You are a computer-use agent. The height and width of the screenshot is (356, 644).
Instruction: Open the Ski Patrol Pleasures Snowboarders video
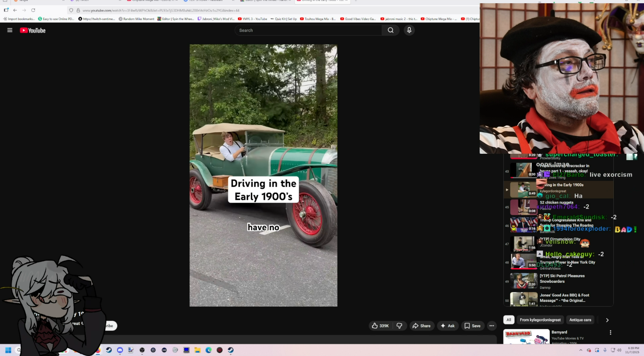[559, 281]
